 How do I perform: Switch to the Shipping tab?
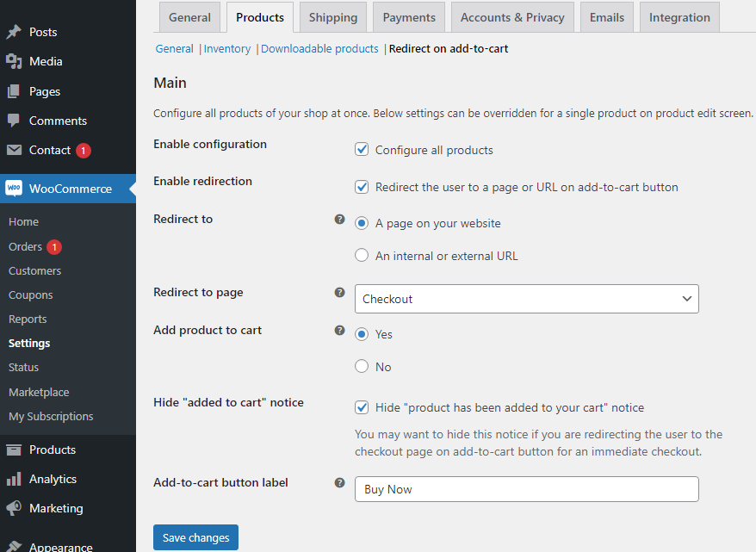point(332,16)
